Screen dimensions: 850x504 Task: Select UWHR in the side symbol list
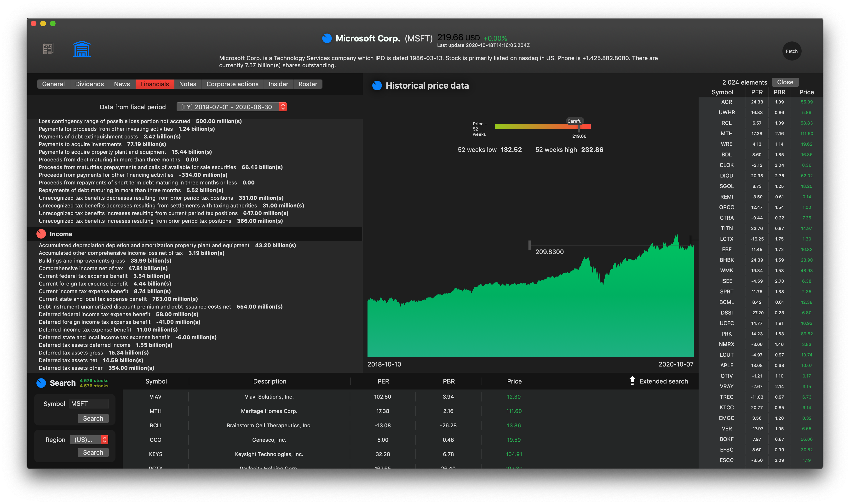(x=726, y=112)
